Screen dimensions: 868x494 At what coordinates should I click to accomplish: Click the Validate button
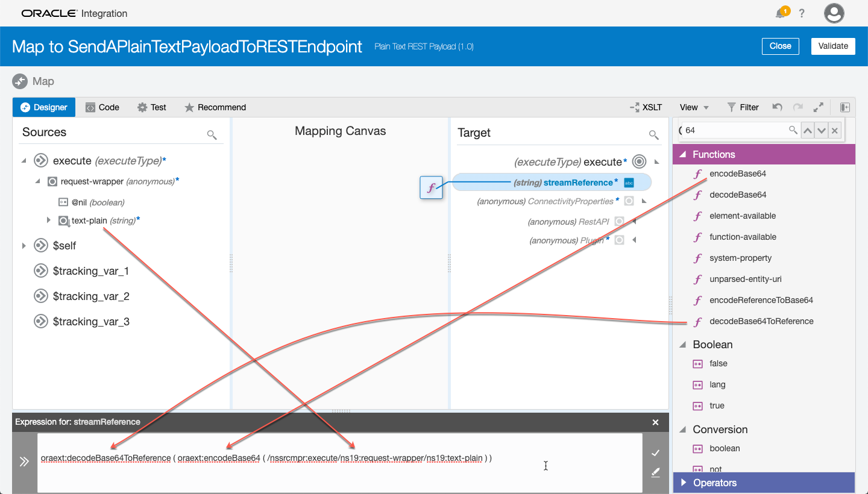click(x=833, y=46)
